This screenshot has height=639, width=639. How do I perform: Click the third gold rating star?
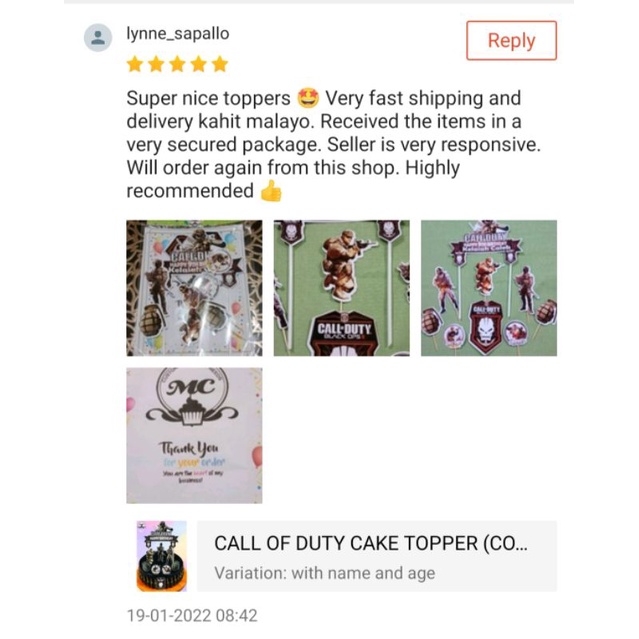[177, 64]
